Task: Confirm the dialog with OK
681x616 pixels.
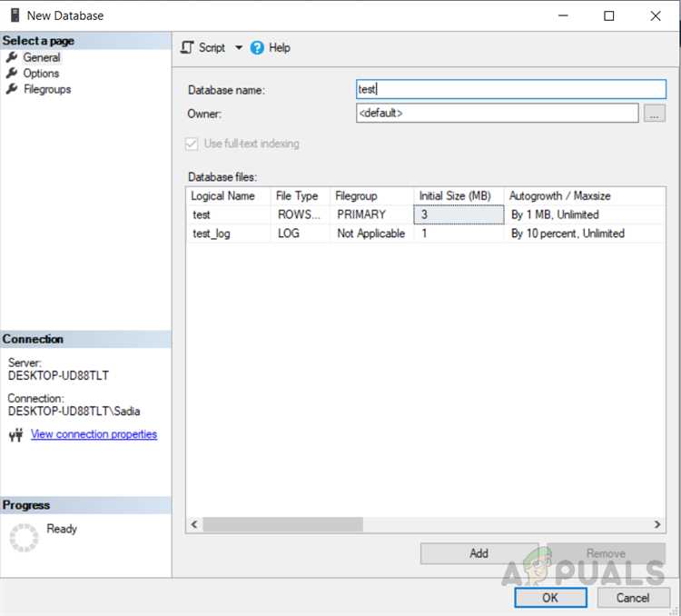Action: click(x=550, y=598)
